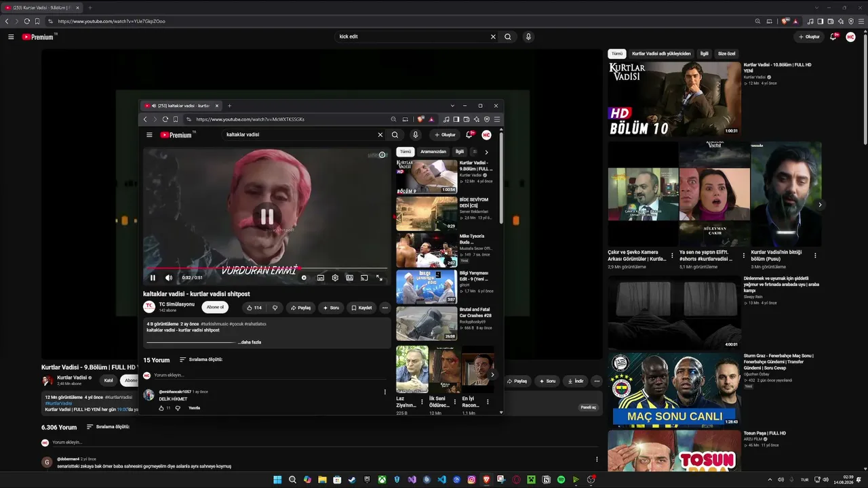Bookmark the page in the front browser window
Viewport: 868px width, 488px height.
pos(176,119)
